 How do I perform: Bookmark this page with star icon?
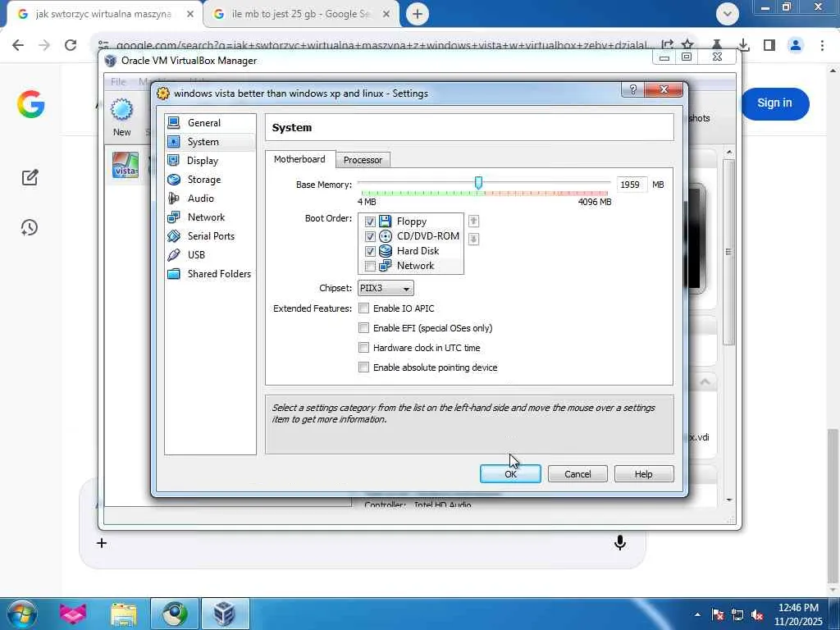click(x=688, y=46)
